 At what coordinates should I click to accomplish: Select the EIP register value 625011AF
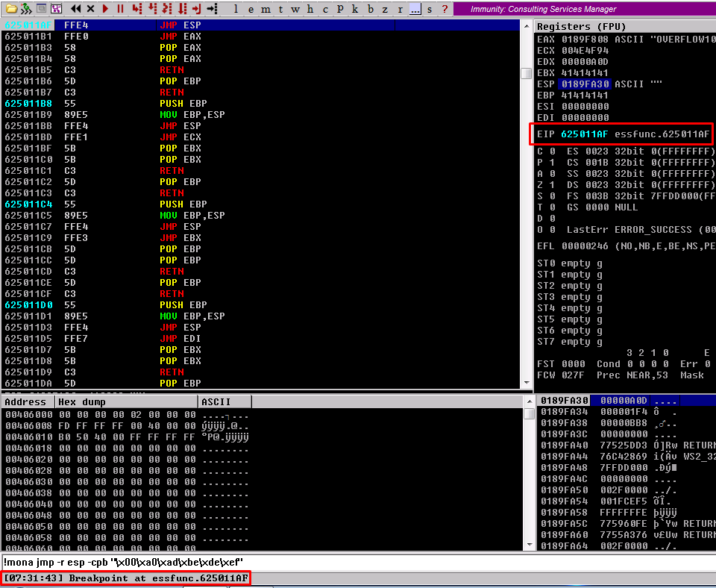(x=585, y=134)
